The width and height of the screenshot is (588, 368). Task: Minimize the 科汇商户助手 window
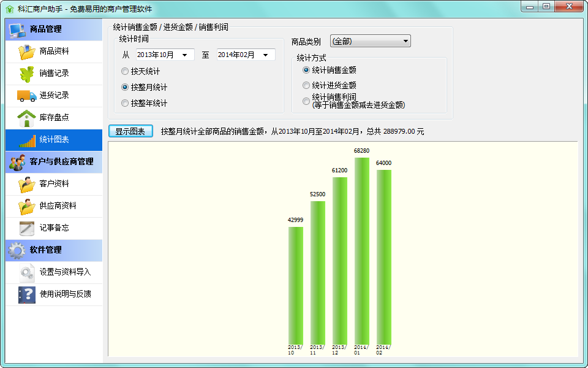tap(530, 7)
